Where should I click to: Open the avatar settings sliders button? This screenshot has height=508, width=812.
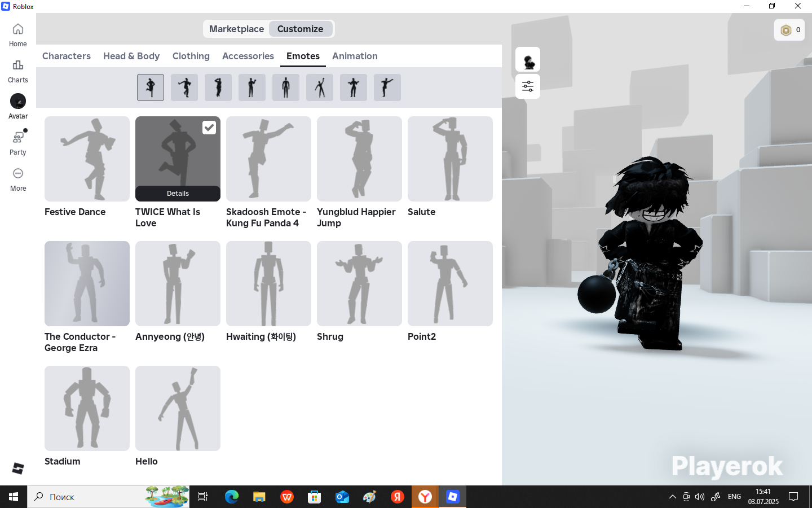[x=528, y=86]
